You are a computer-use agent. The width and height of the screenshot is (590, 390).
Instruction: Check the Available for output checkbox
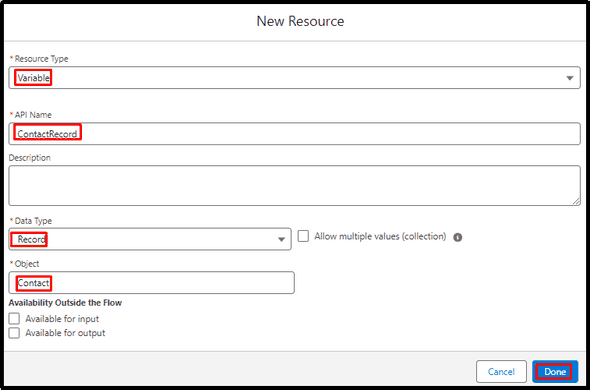[x=14, y=333]
